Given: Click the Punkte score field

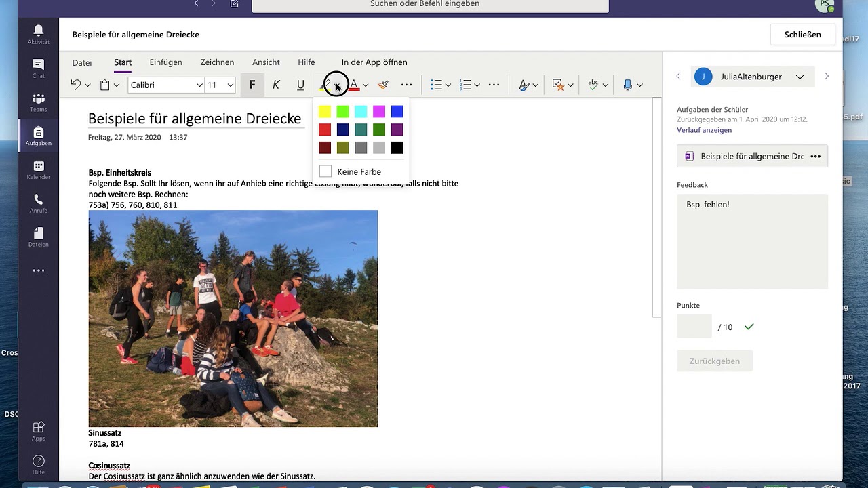Looking at the screenshot, I should (694, 327).
